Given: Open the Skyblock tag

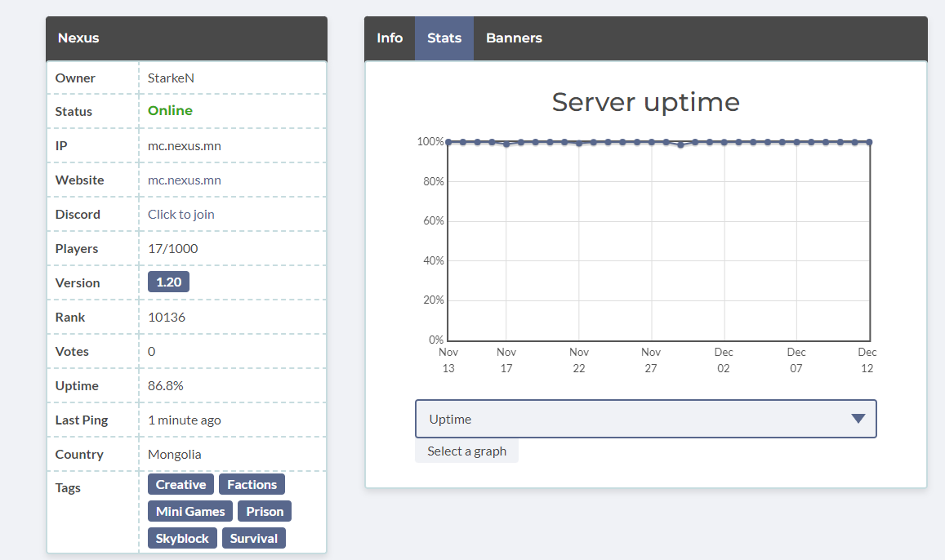Looking at the screenshot, I should point(182,538).
